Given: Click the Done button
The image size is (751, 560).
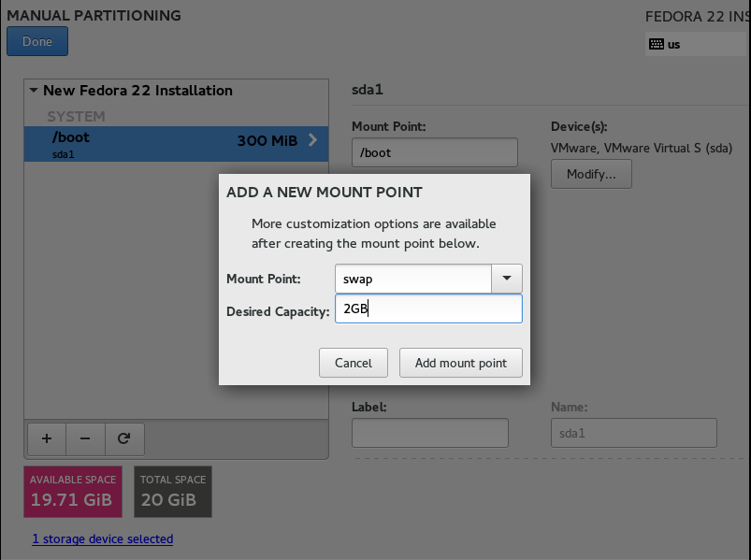Looking at the screenshot, I should point(37,41).
